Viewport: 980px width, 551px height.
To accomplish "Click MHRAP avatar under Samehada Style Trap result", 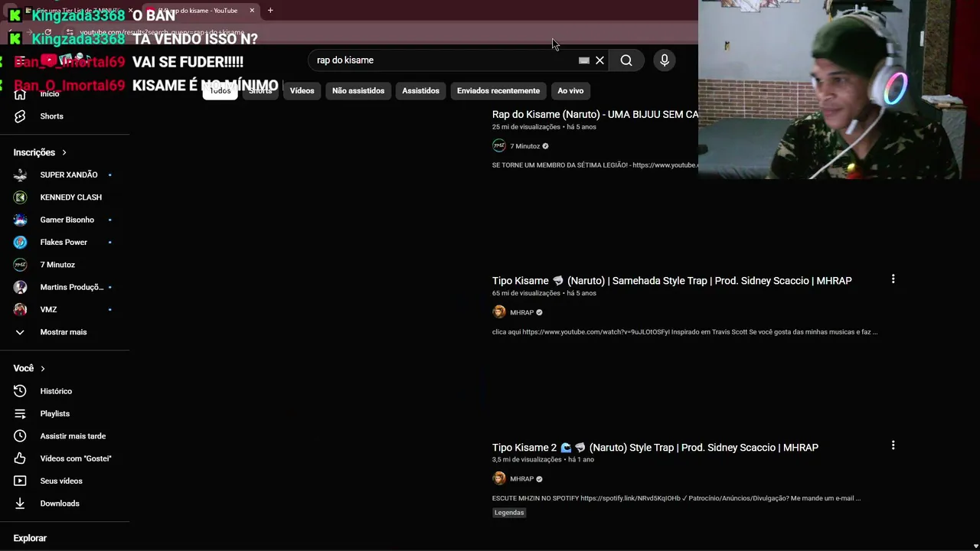I will (x=499, y=312).
